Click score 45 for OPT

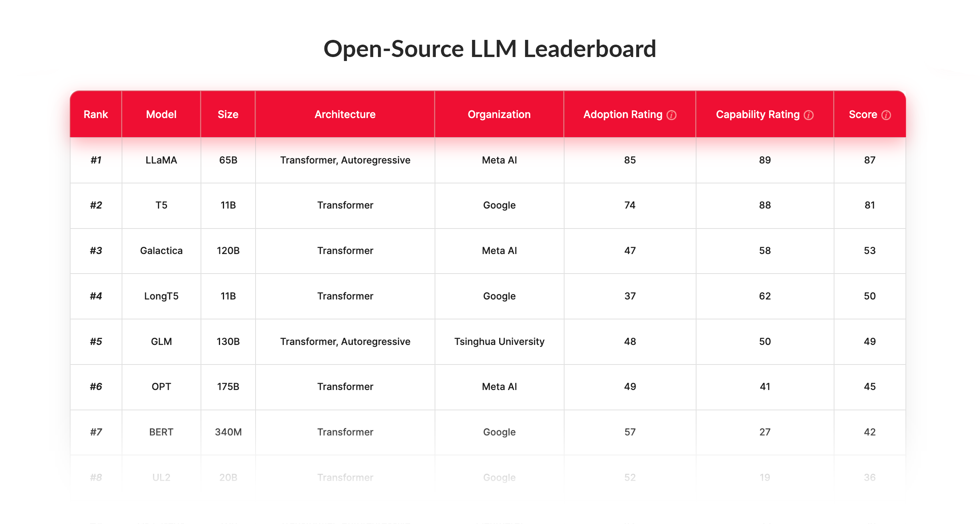[870, 386]
